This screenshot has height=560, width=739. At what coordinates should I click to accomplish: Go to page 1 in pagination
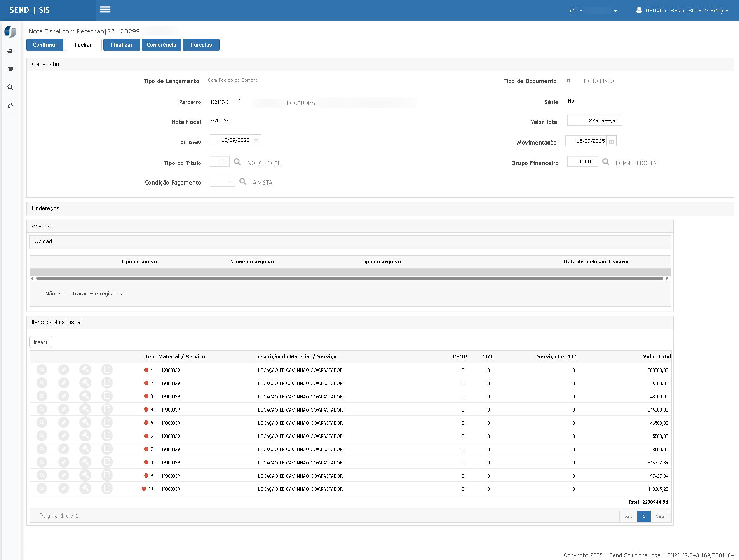pyautogui.click(x=643, y=516)
